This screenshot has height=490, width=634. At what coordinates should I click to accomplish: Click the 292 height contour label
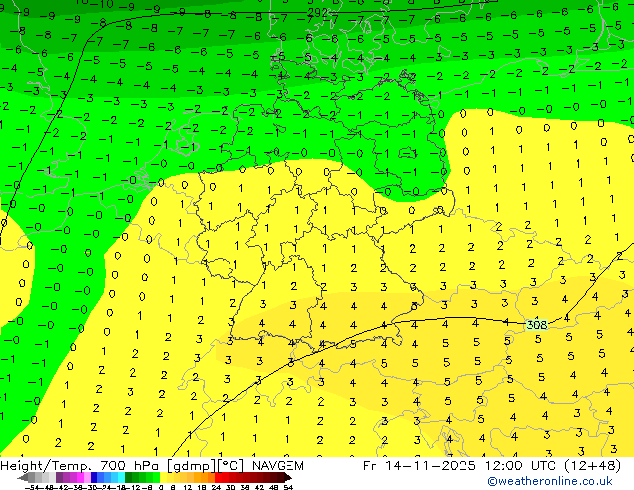(317, 13)
